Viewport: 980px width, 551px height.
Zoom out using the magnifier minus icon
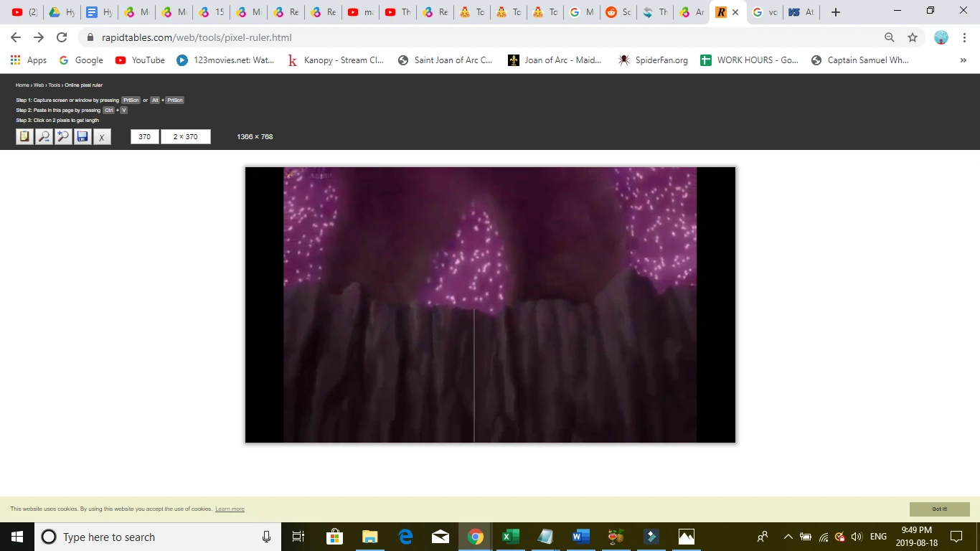click(44, 136)
